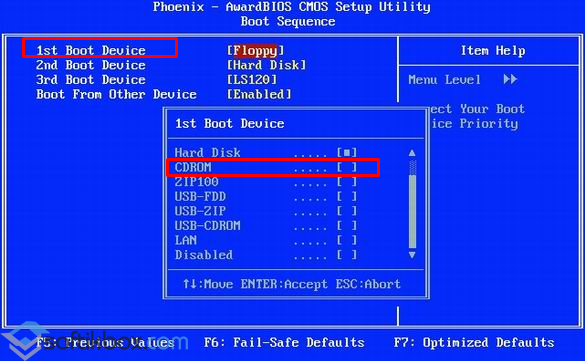The height and width of the screenshot is (361, 586).
Task: Choose USB-ZIP in the popup list
Action: (x=265, y=211)
